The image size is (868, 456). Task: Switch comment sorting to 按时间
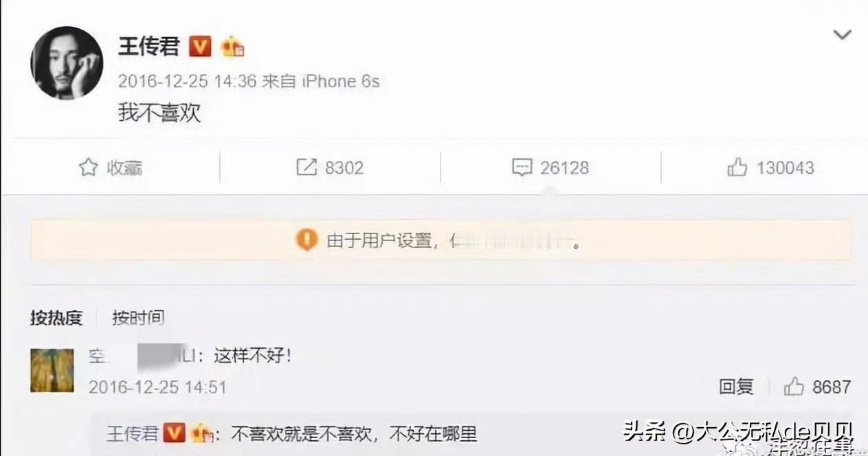[138, 318]
